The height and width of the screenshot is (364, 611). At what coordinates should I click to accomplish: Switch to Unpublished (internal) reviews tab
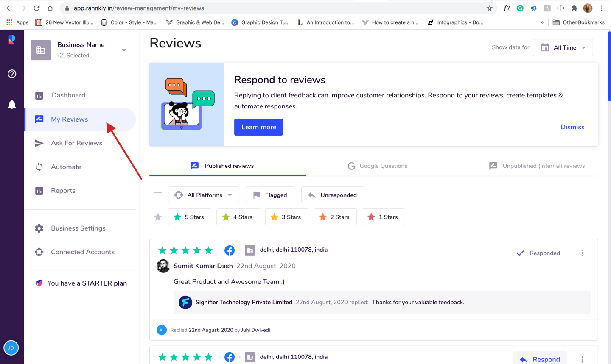pos(537,166)
